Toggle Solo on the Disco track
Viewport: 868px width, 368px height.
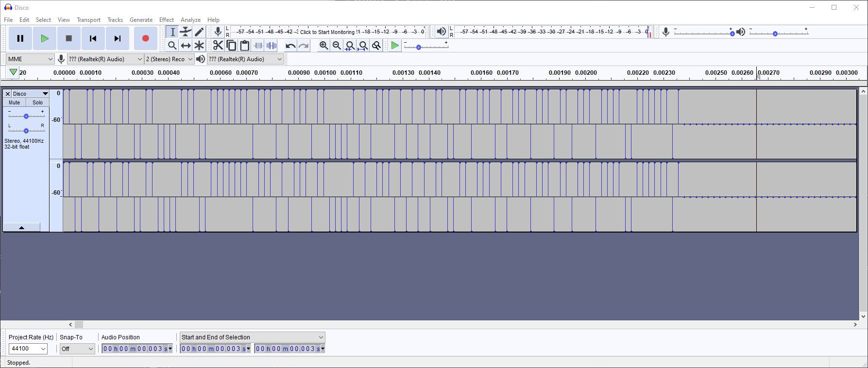point(37,102)
